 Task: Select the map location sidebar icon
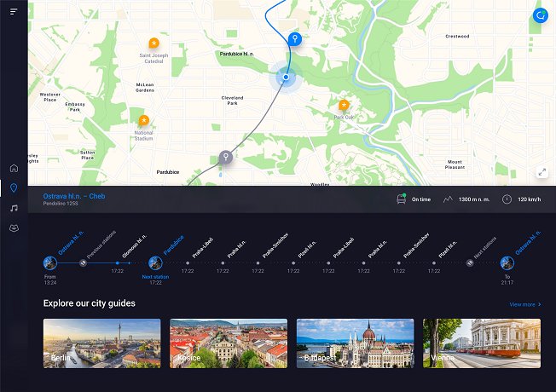click(x=14, y=187)
